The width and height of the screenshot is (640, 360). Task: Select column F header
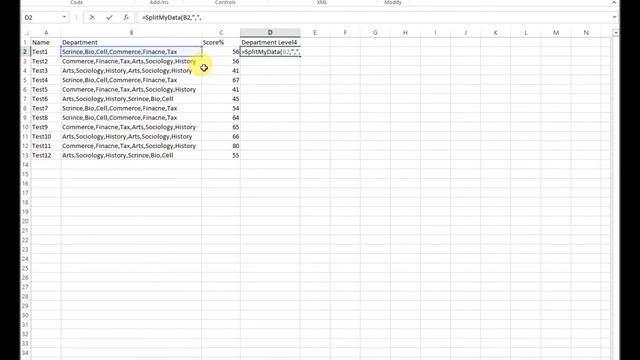click(x=345, y=33)
